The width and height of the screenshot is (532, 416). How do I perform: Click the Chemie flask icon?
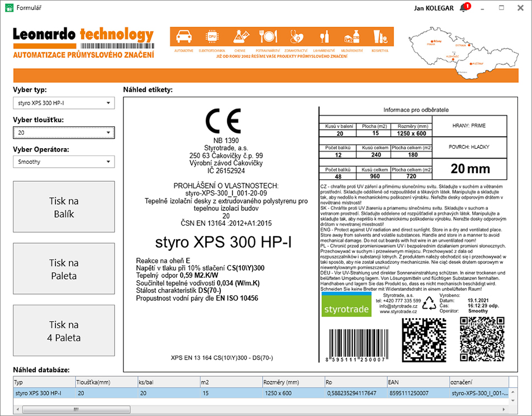coord(240,37)
